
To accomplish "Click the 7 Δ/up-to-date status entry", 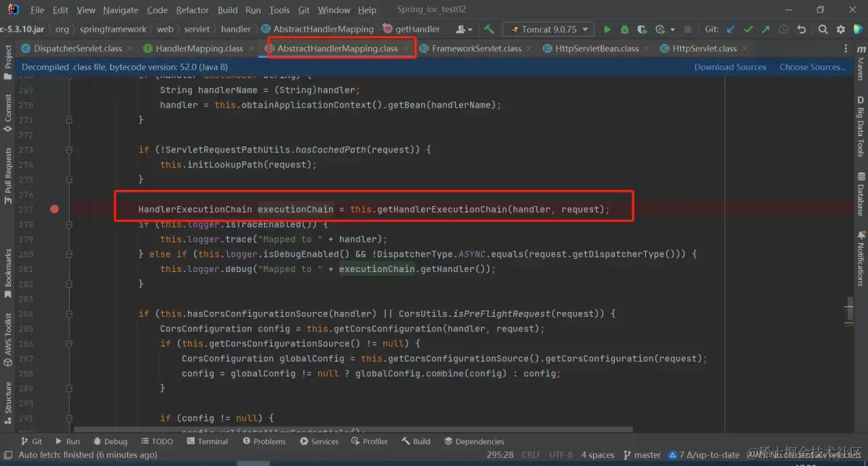I will [x=705, y=454].
